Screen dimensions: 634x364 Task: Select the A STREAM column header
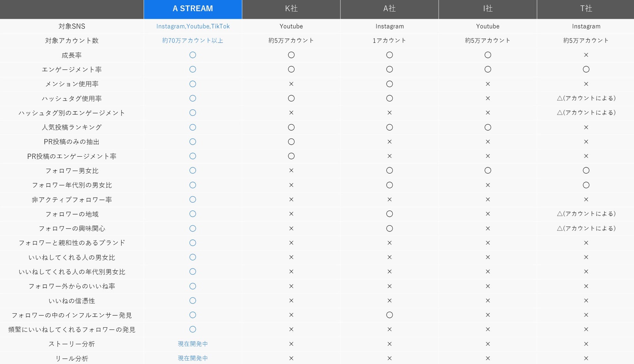pos(192,9)
